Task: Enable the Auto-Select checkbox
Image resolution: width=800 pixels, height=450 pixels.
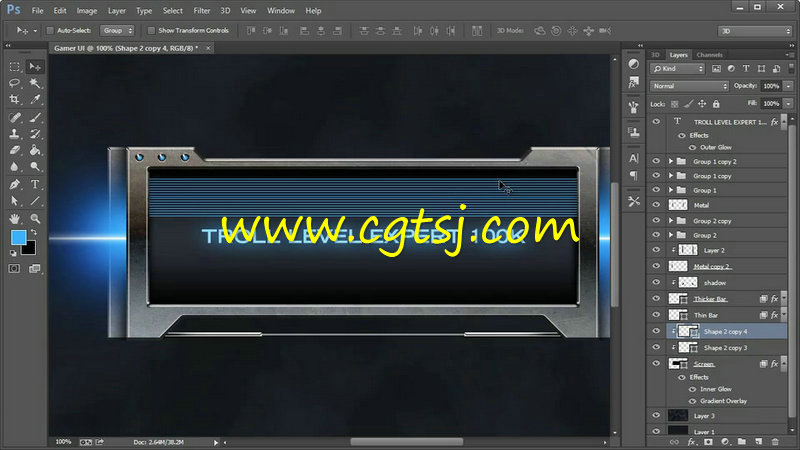Action: point(50,31)
